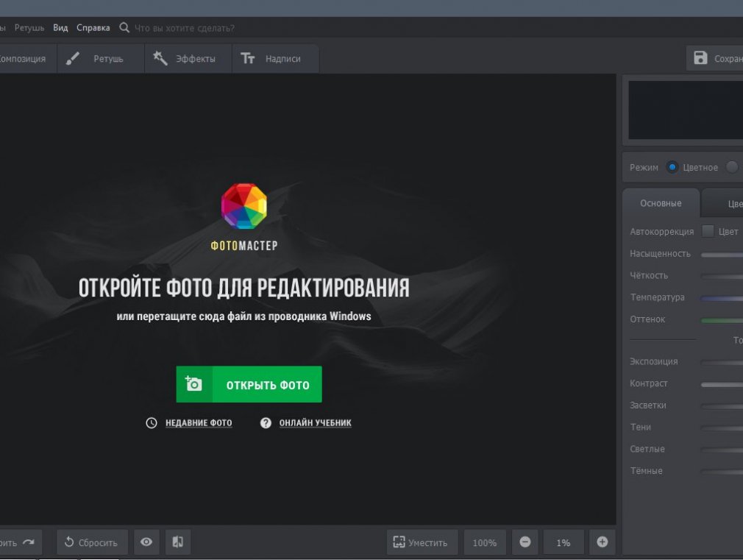Screen dimensions: 743x560
Task: Open the Ретушь menu in menu bar
Action: (29, 28)
